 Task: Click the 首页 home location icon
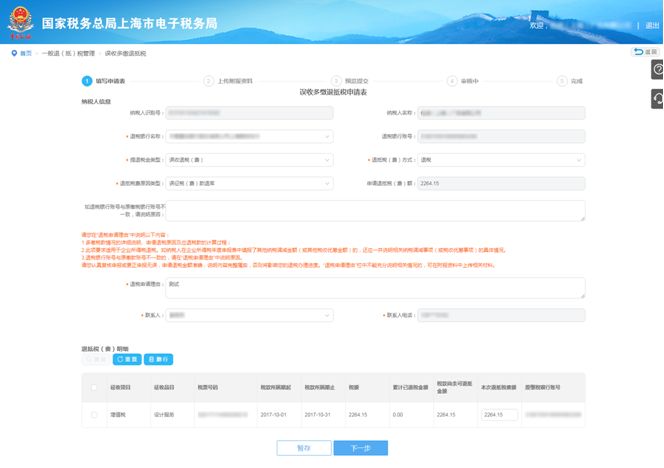pos(13,52)
